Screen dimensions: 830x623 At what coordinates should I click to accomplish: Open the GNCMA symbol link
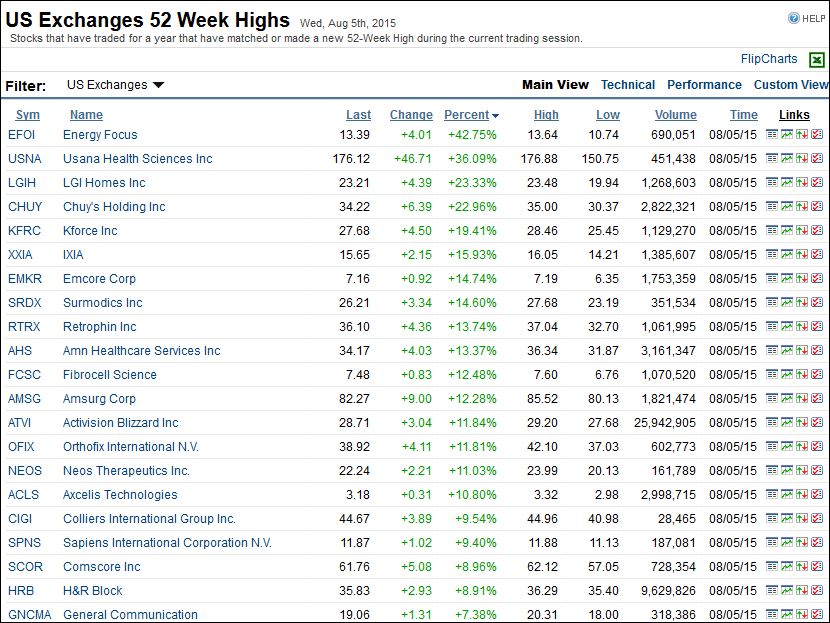30,615
